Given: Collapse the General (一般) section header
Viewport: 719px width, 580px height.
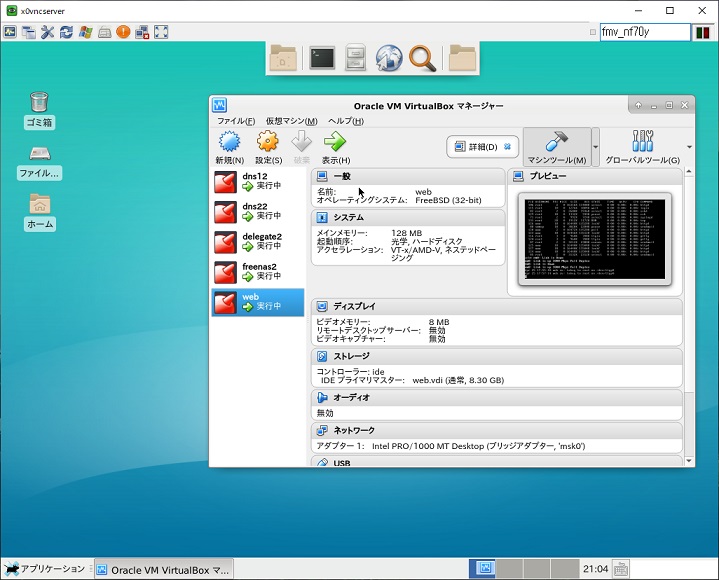Looking at the screenshot, I should coord(408,177).
